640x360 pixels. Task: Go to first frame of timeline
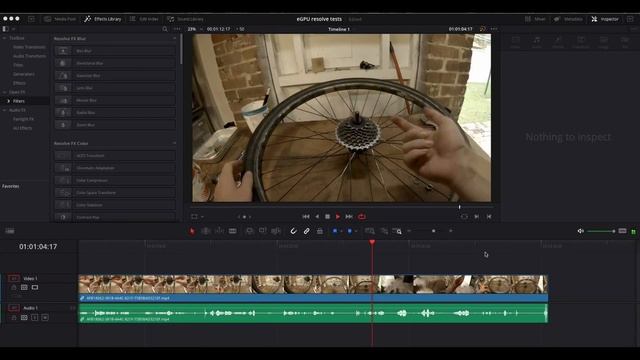click(x=306, y=217)
